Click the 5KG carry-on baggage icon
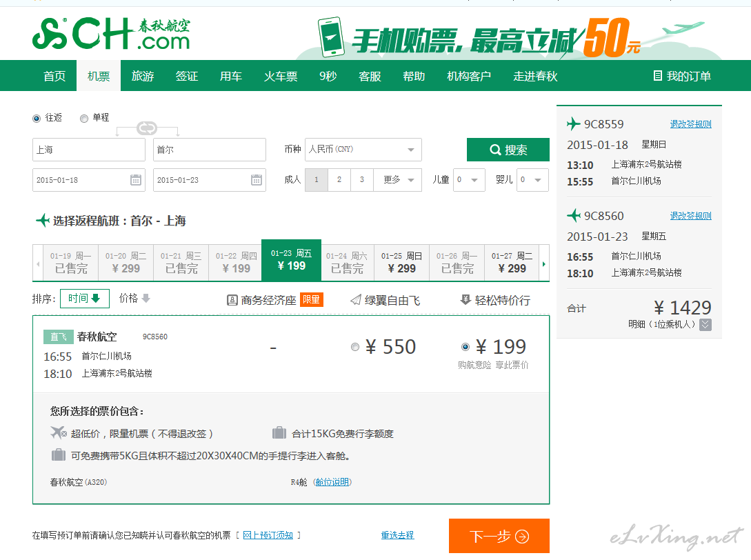Screen dimensions: 751x560 coord(59,454)
